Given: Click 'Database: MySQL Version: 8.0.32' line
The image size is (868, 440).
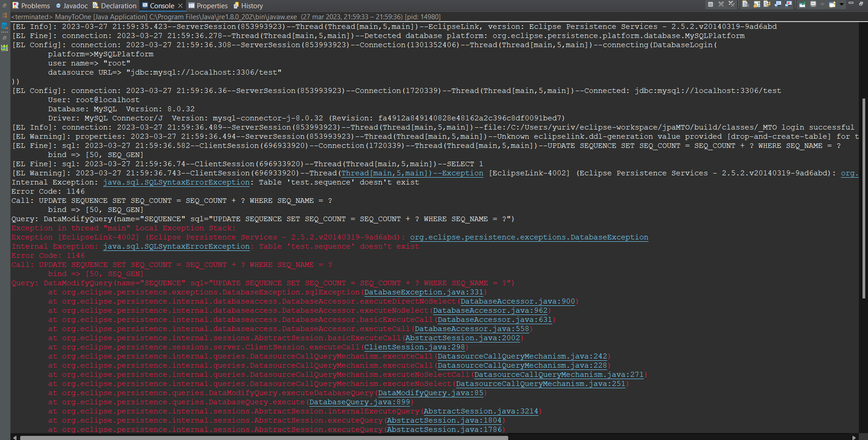Looking at the screenshot, I should (x=121, y=109).
